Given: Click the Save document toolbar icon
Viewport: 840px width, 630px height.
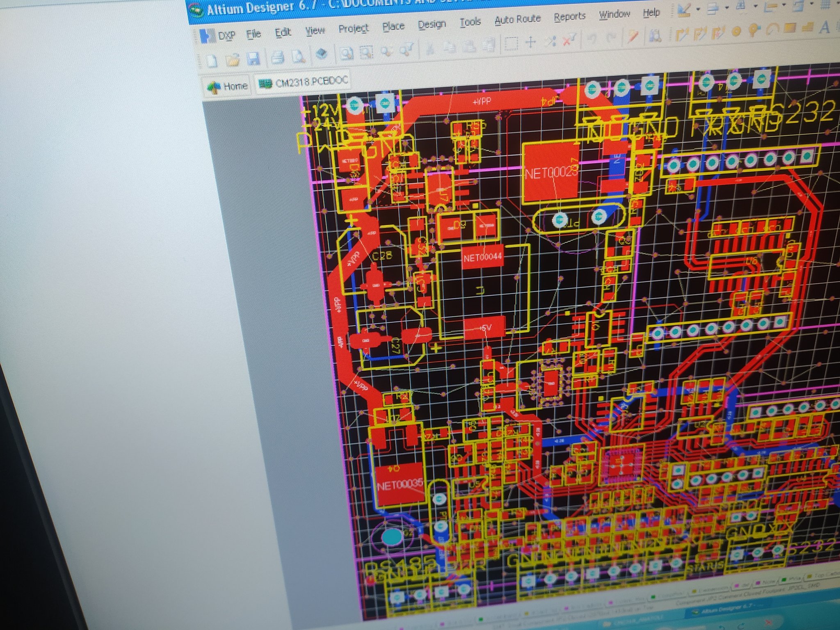Looking at the screenshot, I should 253,59.
